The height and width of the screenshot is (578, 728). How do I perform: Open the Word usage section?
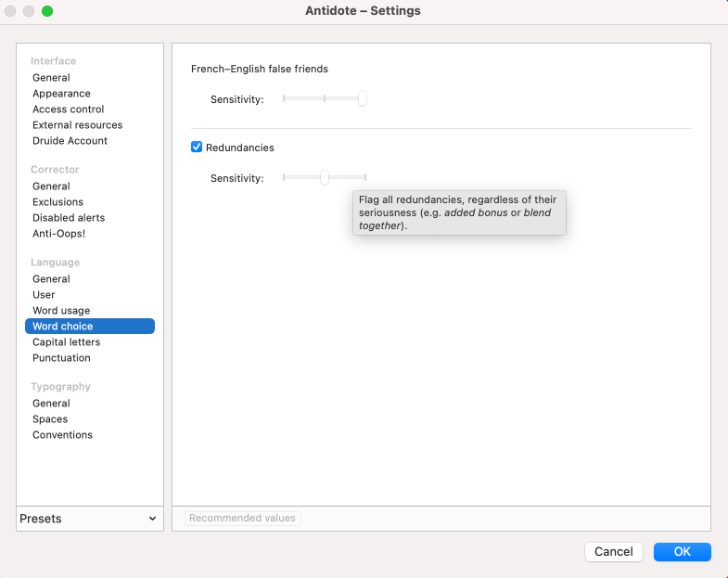coord(61,311)
